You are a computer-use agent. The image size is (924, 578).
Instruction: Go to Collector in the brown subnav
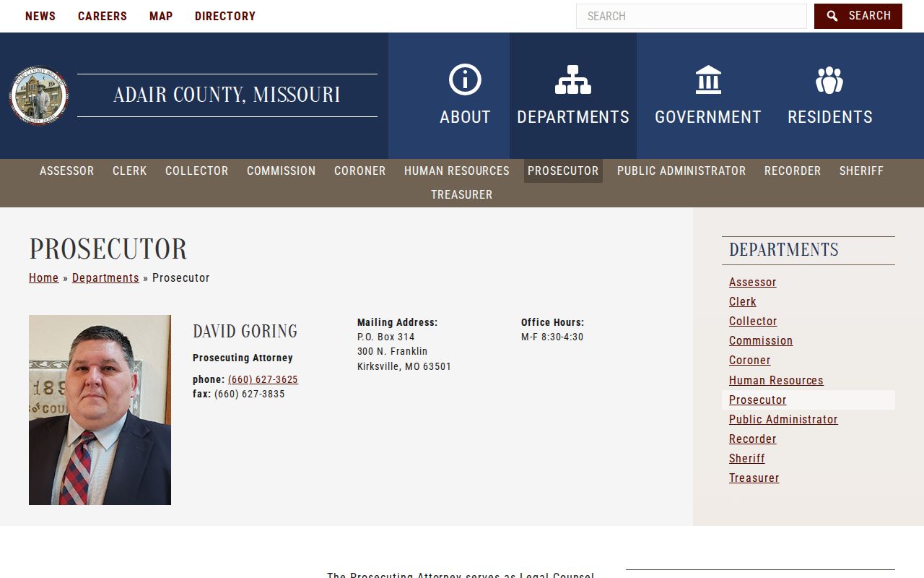pyautogui.click(x=197, y=171)
